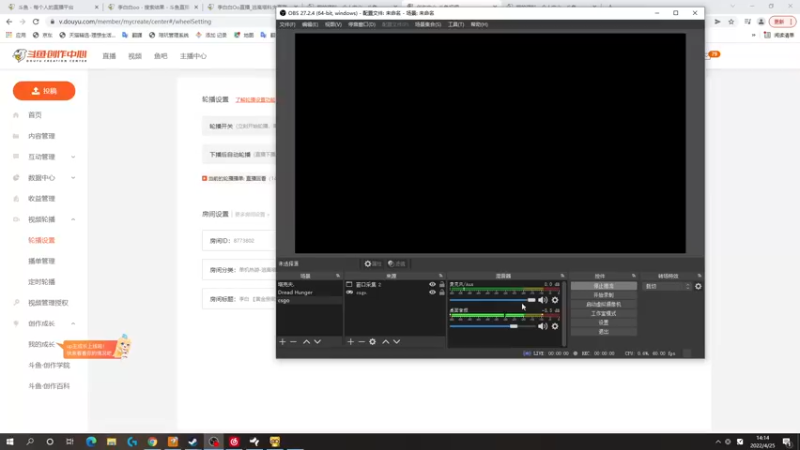
Task: Pop out the Scenes dock icon
Action: point(338,276)
